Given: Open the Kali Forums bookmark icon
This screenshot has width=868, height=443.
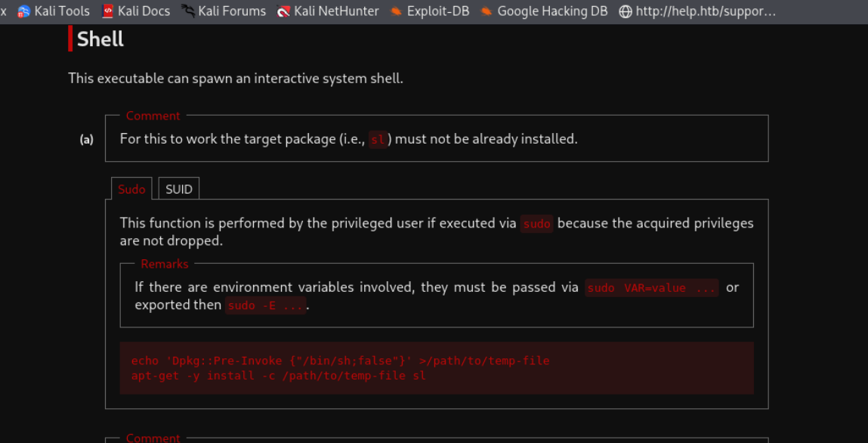Looking at the screenshot, I should (x=188, y=11).
